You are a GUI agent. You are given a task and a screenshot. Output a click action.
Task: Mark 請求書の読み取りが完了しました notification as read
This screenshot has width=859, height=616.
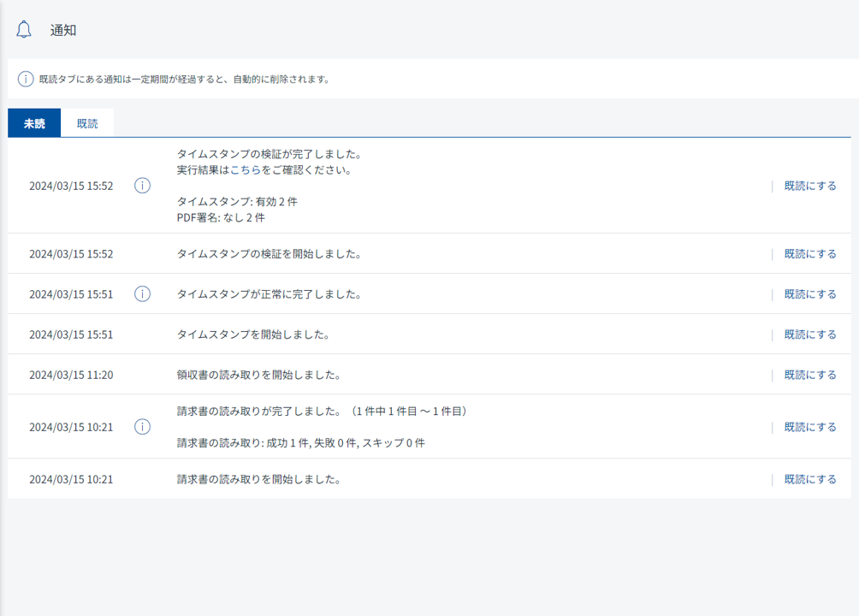[809, 427]
